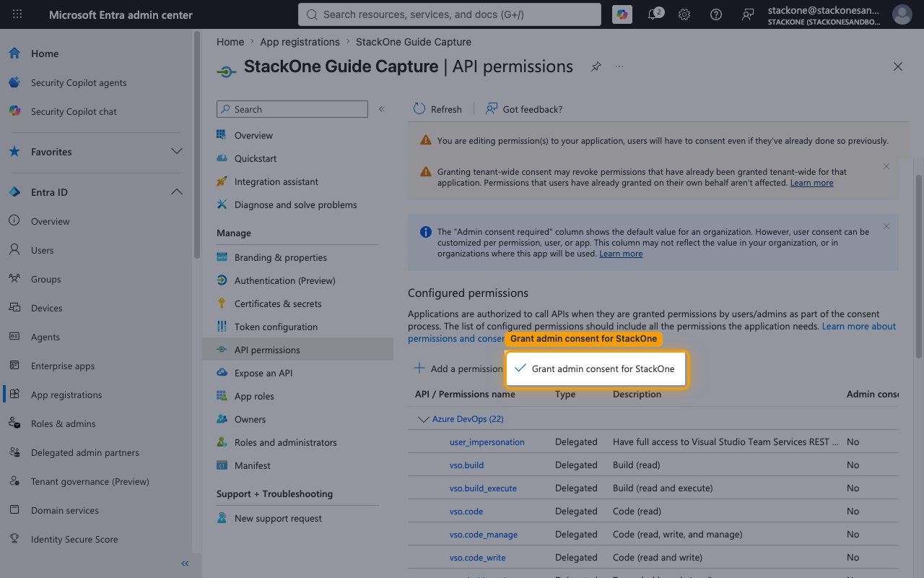This screenshot has height=578, width=924.
Task: Open Learn more link in warning banner
Action: 811,183
